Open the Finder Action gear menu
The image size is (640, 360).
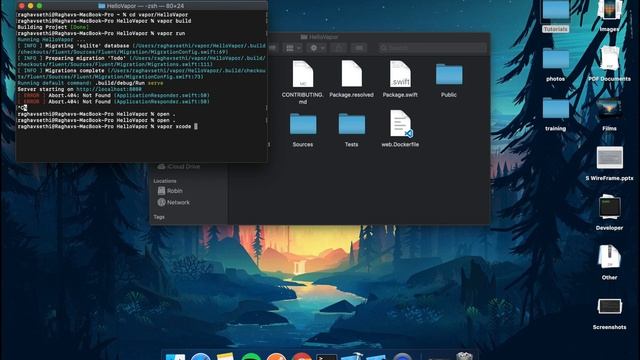coord(317,48)
